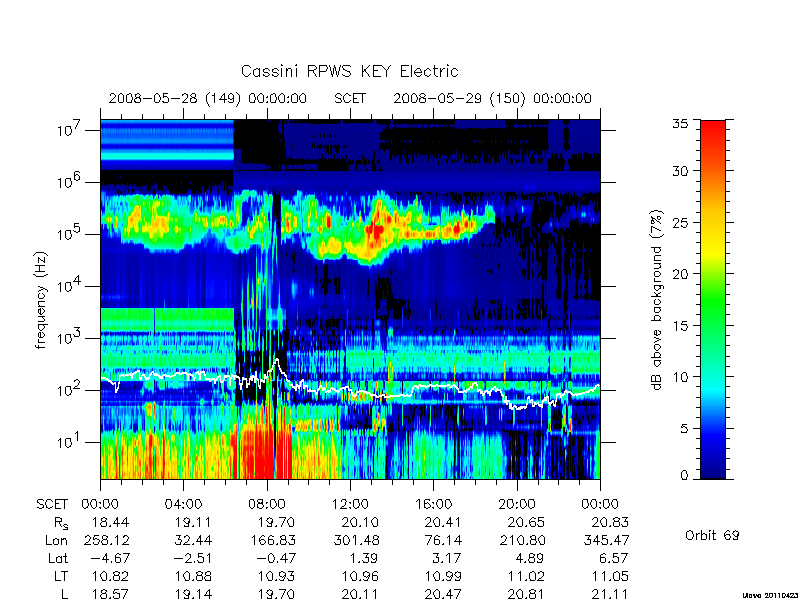
Task: Click the LT value 11.05
Action: point(610,577)
